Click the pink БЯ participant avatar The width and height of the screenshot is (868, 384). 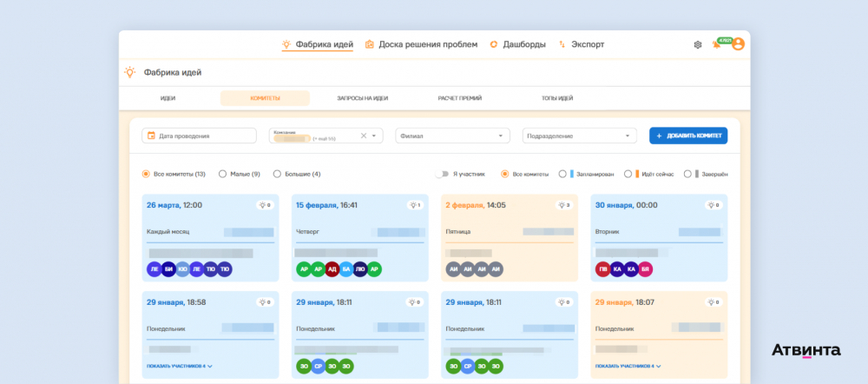tap(645, 269)
